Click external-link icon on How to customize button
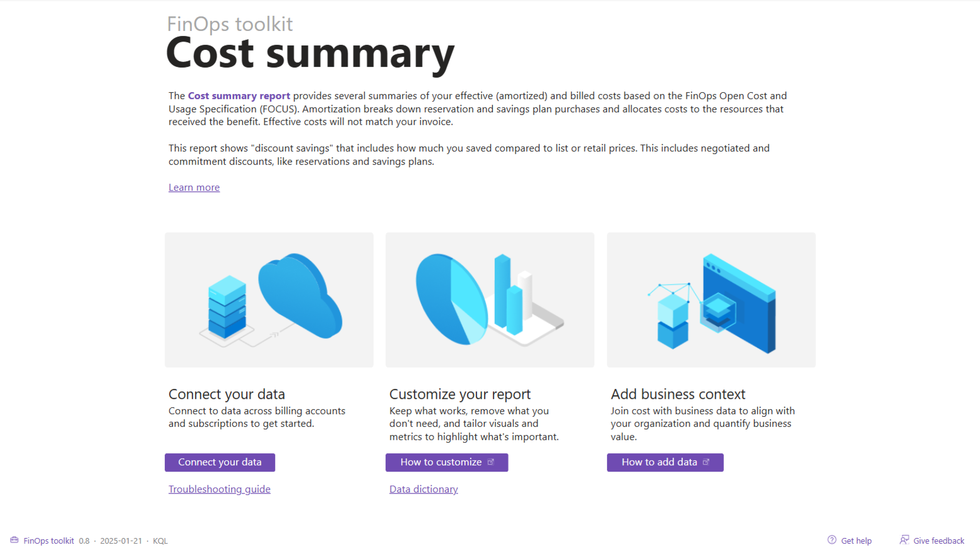Screen dimensions: 980x550 pos(491,462)
